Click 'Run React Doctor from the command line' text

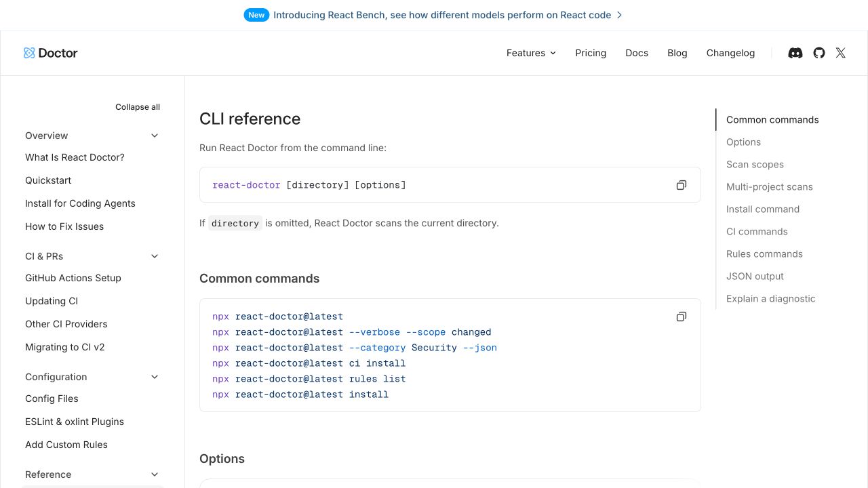(293, 148)
